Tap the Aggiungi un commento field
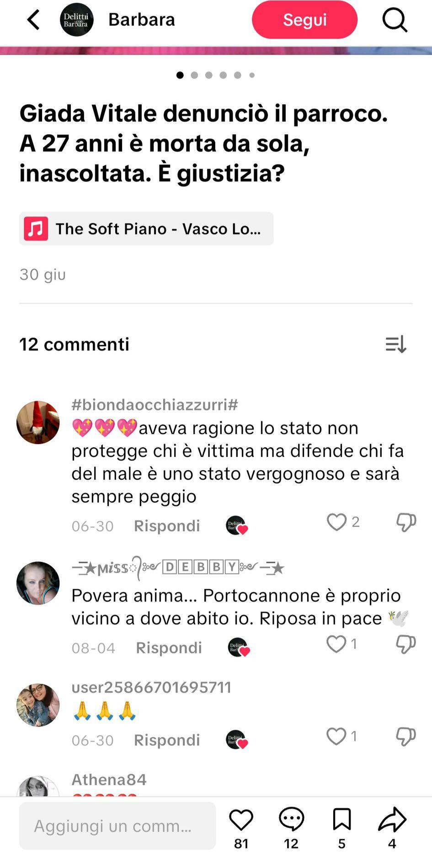This screenshot has height=868, width=432. pyautogui.click(x=117, y=826)
